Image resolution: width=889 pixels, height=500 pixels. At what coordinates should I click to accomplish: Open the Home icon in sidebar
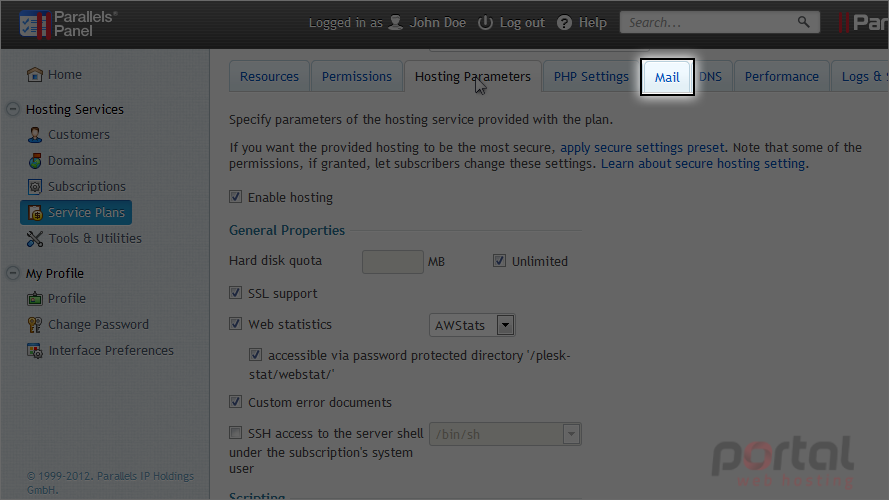[x=35, y=75]
